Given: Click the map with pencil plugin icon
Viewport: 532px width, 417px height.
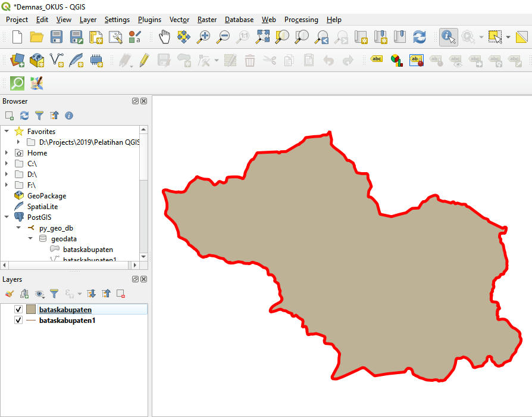Looking at the screenshot, I should [x=37, y=83].
